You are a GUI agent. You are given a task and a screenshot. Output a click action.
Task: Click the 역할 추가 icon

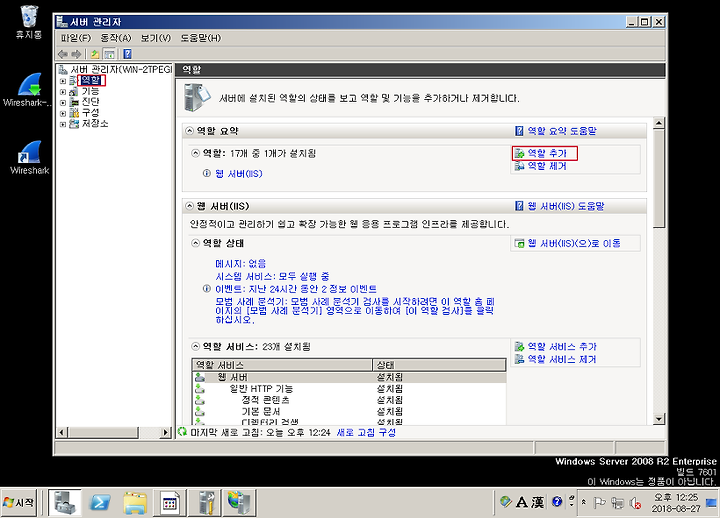[x=519, y=153]
